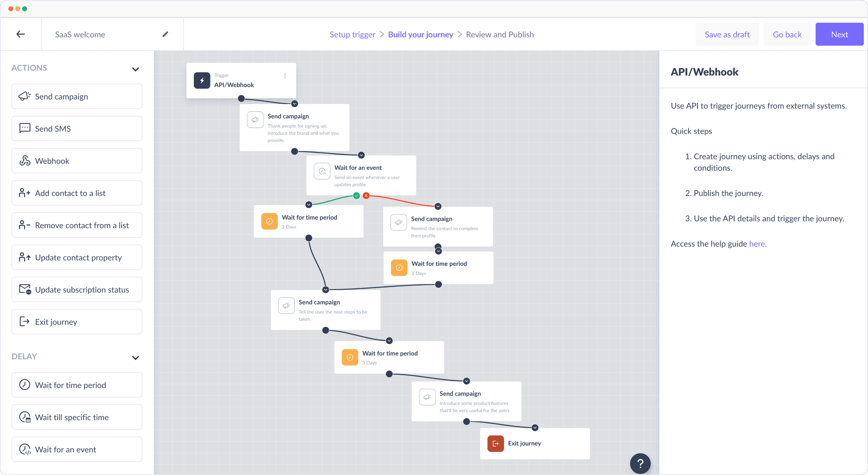Image resolution: width=868 pixels, height=475 pixels.
Task: Open the help guide 'here' link
Action: coord(757,244)
